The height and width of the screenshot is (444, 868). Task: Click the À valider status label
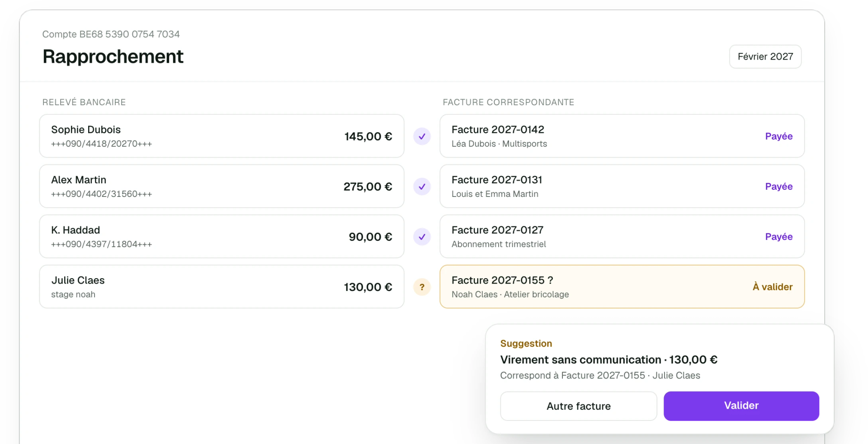click(772, 287)
